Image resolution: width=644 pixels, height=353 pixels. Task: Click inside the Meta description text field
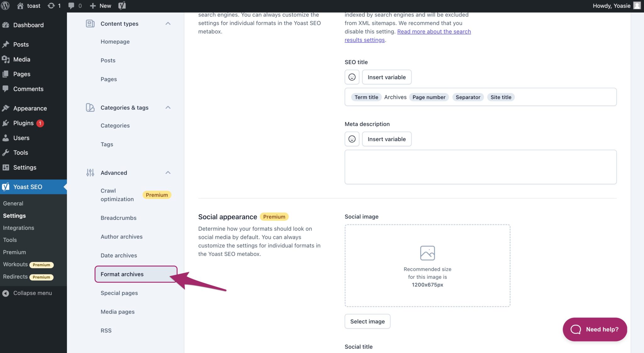(x=480, y=166)
